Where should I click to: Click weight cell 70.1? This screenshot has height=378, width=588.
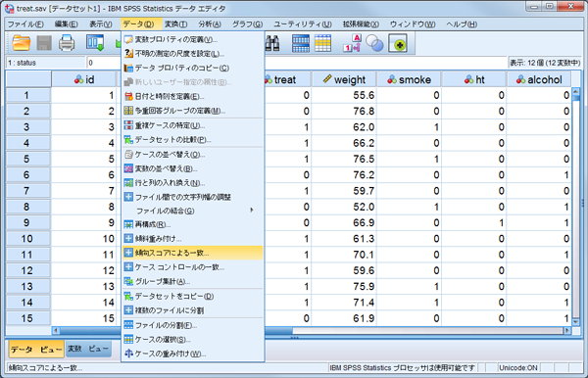(x=344, y=255)
